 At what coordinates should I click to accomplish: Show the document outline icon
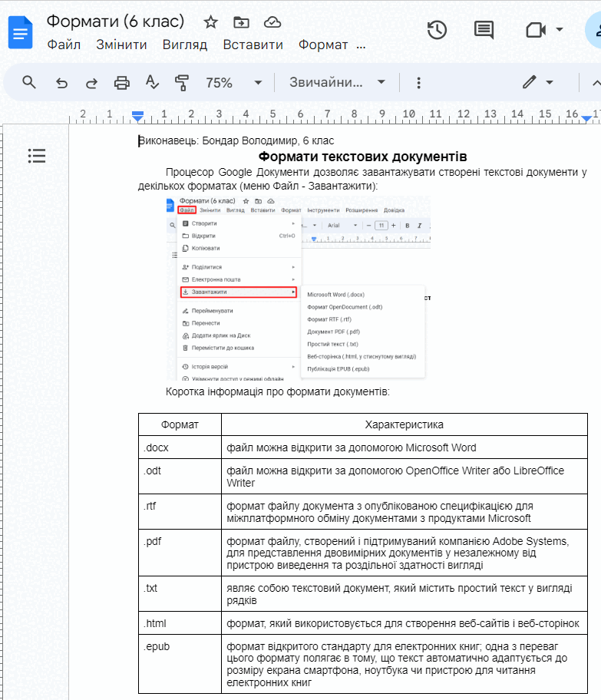pos(37,156)
